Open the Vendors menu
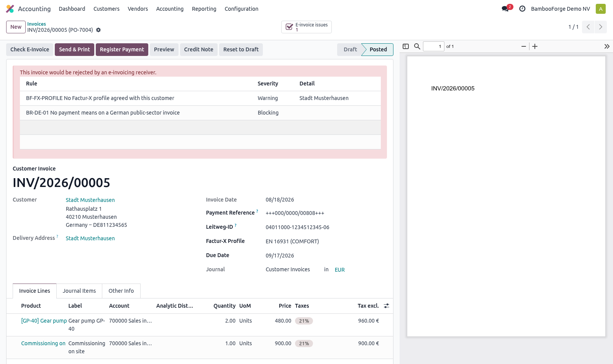 pos(138,9)
